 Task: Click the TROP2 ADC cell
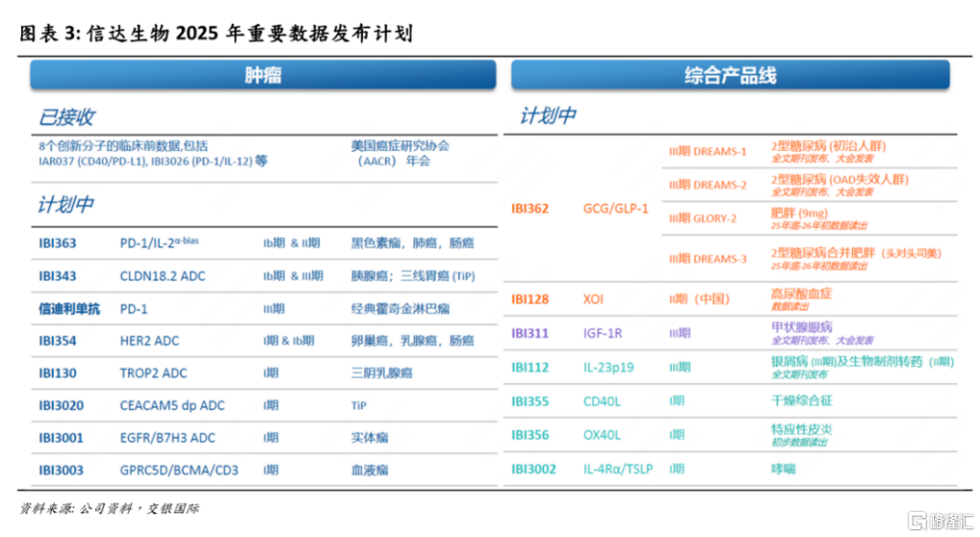tap(153, 374)
